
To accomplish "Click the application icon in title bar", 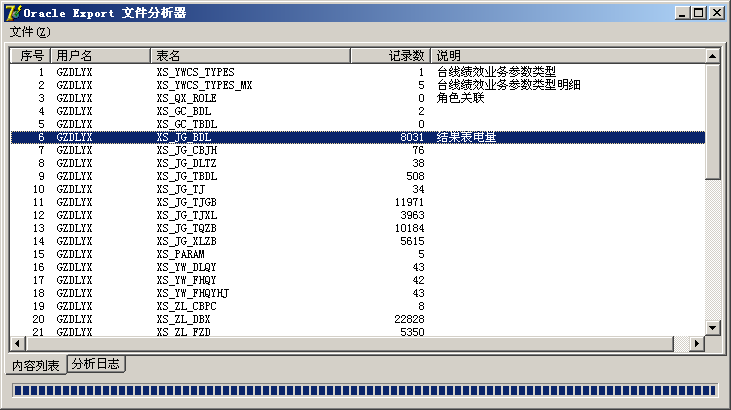I will coord(13,13).
